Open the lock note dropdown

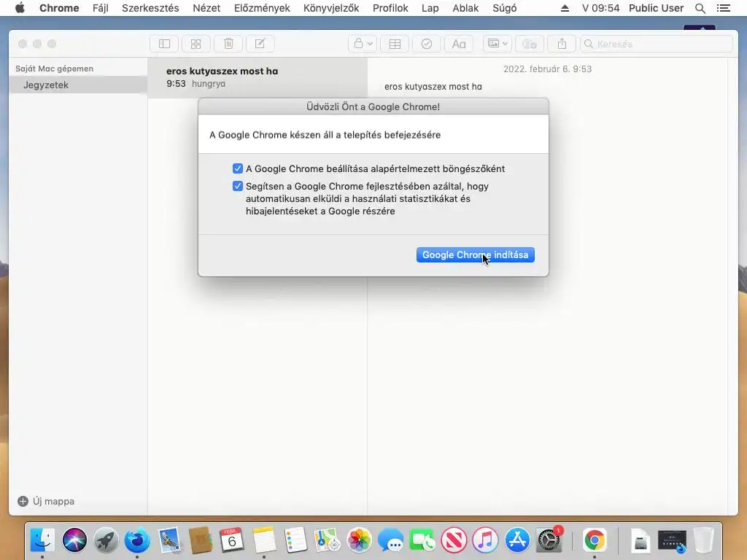pos(363,44)
